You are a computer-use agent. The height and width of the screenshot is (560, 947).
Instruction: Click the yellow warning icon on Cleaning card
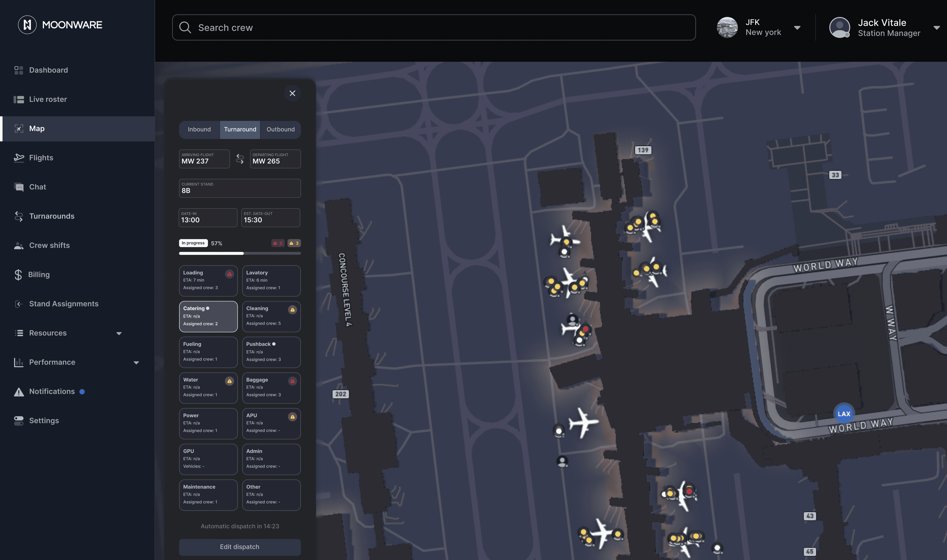click(x=292, y=310)
